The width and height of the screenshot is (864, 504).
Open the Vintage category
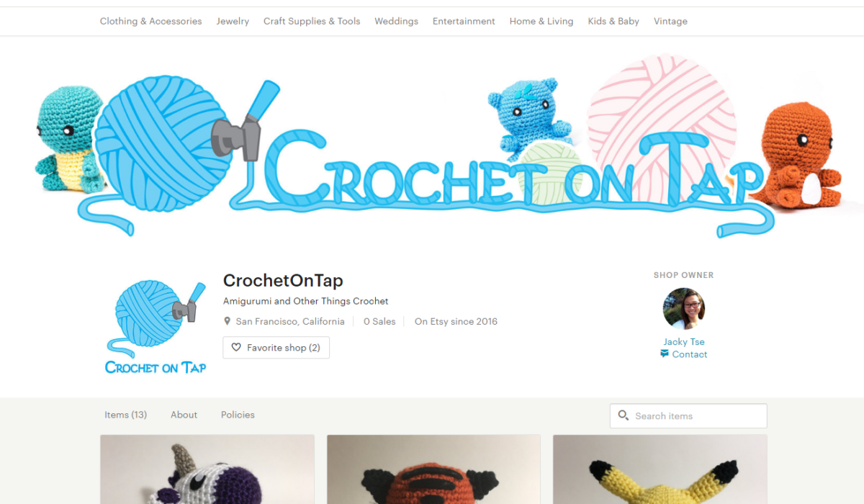[670, 22]
